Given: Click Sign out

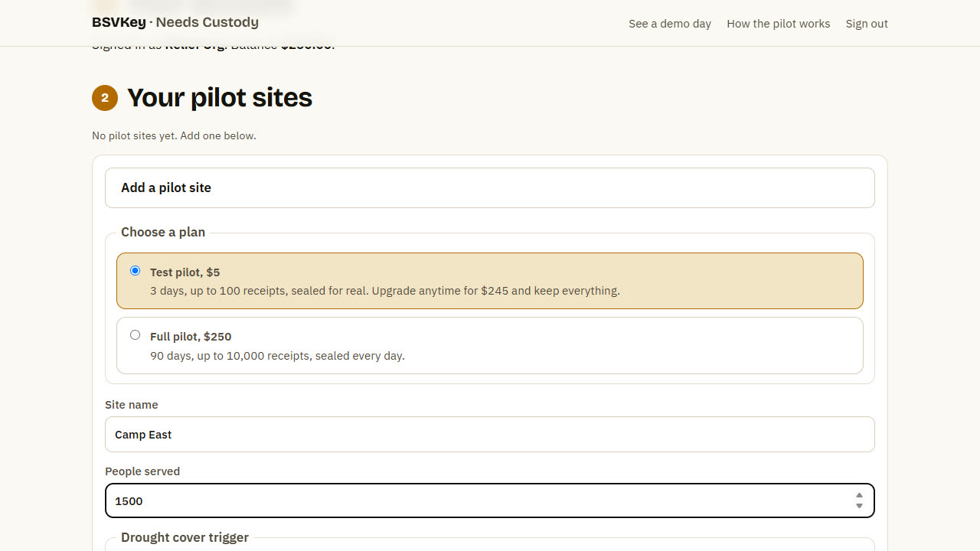Looking at the screenshot, I should point(867,24).
